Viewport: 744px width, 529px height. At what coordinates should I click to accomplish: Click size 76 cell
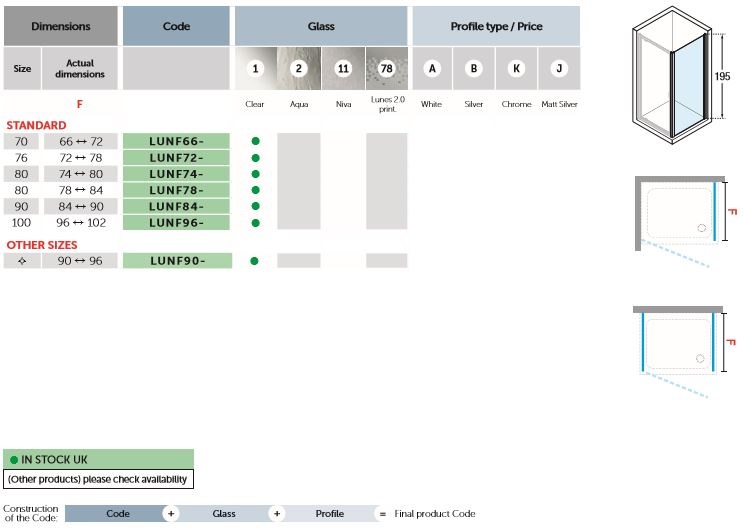[x=21, y=158]
